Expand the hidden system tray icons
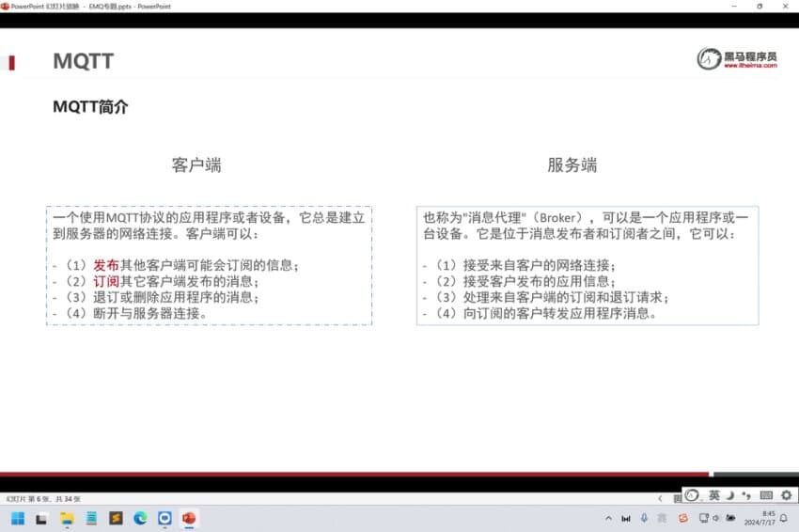Viewport: 799px width, 532px height. [608, 518]
